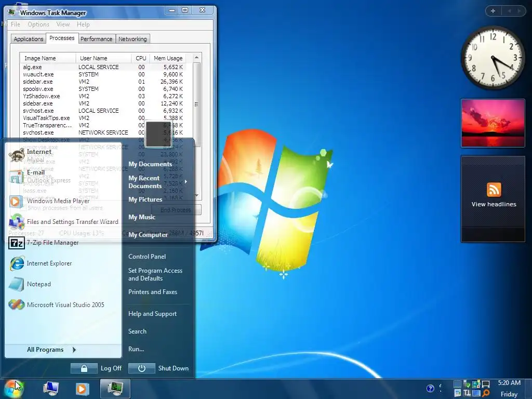Expand My Recent Documents submenu
This screenshot has width=532, height=399.
point(185,182)
